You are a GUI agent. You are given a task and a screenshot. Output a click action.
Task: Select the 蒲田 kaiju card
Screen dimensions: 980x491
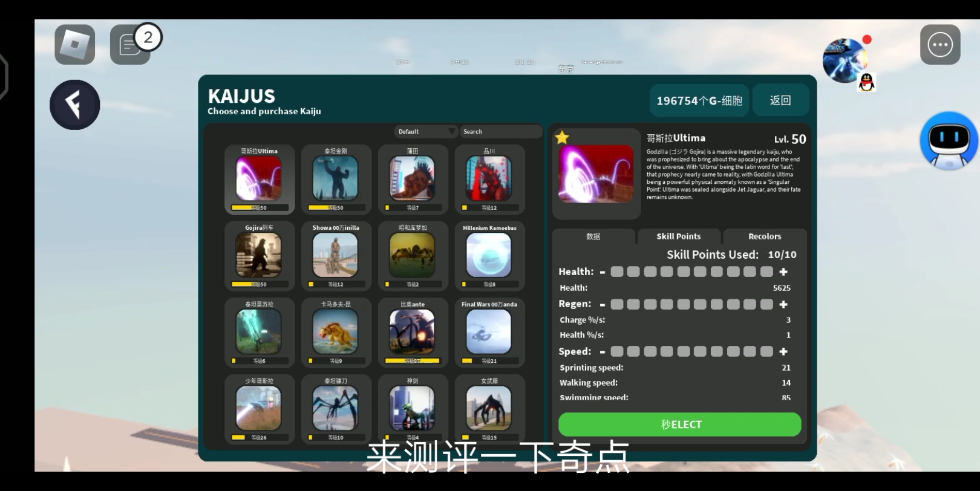(x=413, y=179)
